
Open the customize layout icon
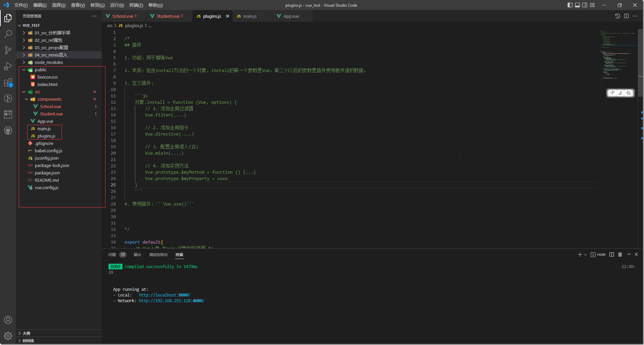tap(592, 5)
